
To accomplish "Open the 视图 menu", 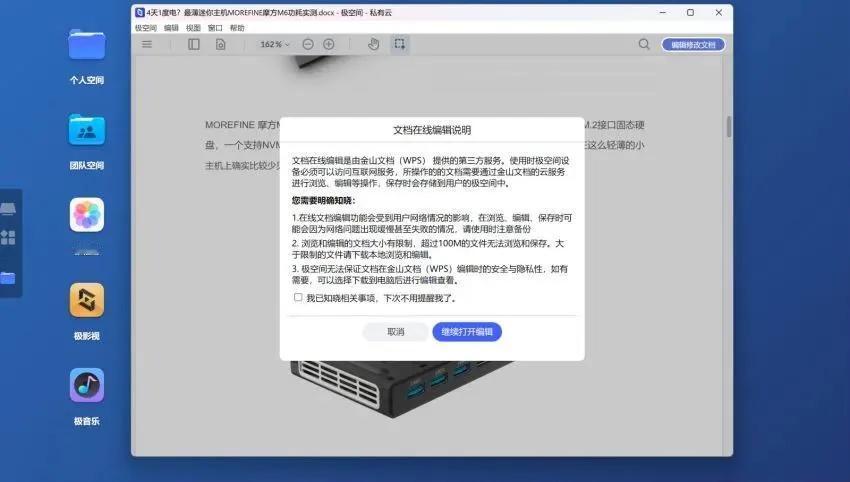I will 193,28.
